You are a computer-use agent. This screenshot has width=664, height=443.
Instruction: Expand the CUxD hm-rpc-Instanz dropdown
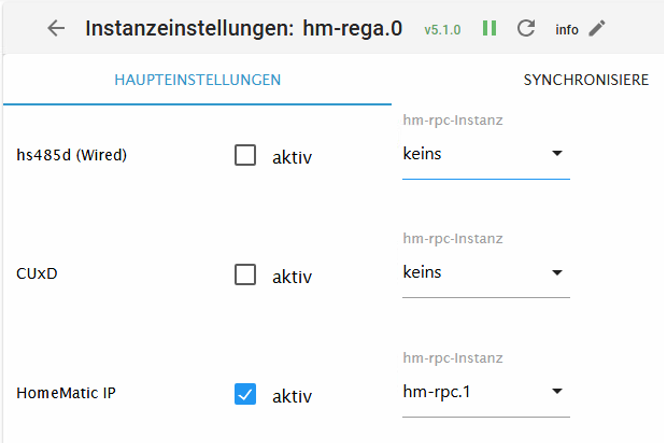point(485,272)
